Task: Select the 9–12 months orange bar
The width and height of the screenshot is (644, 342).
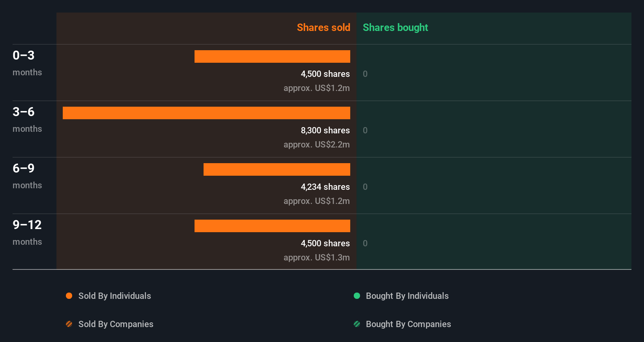Action: 272,226
